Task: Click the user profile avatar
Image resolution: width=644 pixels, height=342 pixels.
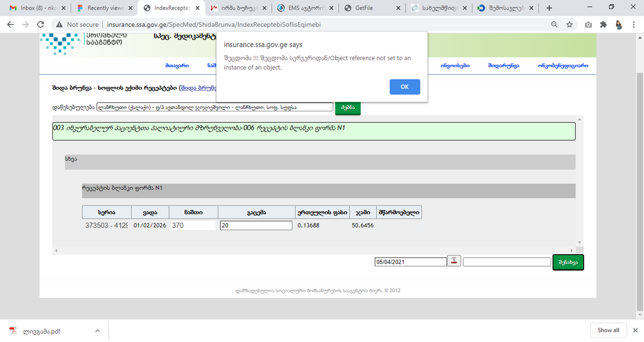Action: click(x=619, y=25)
